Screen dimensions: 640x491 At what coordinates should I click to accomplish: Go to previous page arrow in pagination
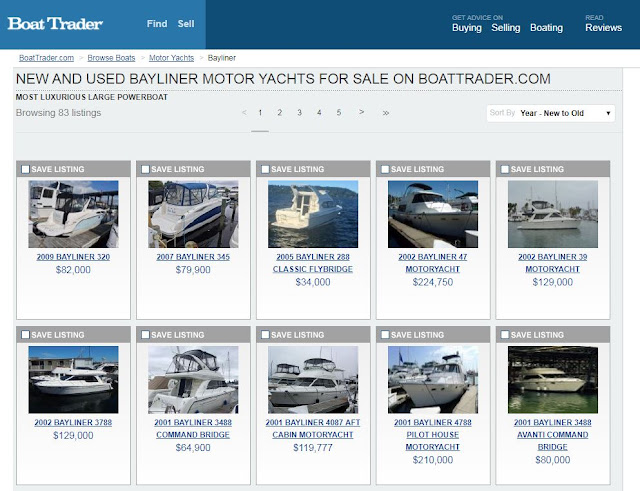(x=244, y=113)
